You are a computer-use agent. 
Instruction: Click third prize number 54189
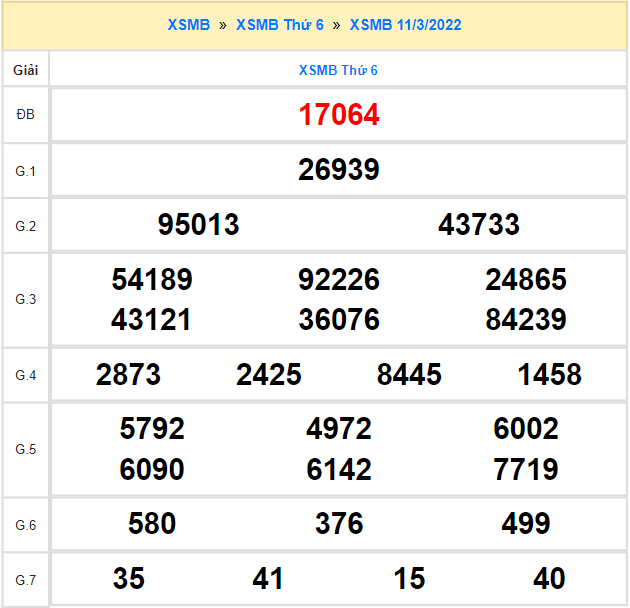(152, 280)
